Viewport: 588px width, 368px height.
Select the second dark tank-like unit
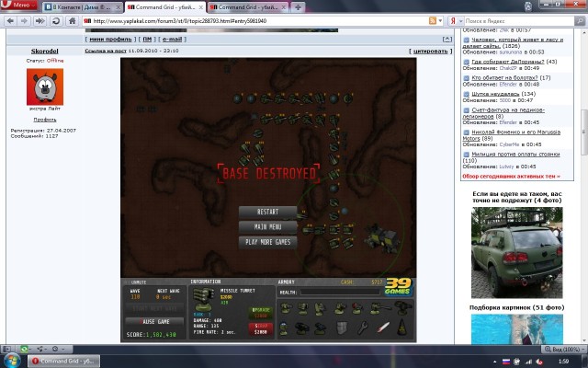tap(320, 328)
